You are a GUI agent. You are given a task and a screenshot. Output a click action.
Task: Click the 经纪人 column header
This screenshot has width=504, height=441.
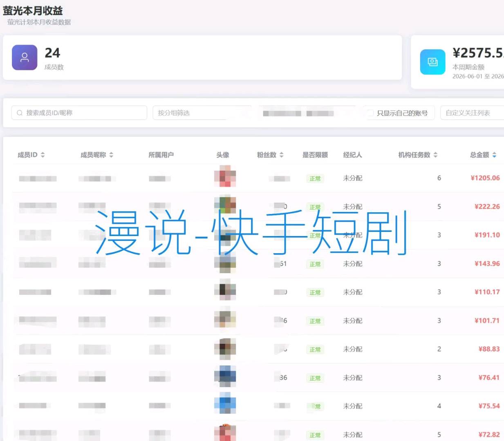(x=353, y=155)
